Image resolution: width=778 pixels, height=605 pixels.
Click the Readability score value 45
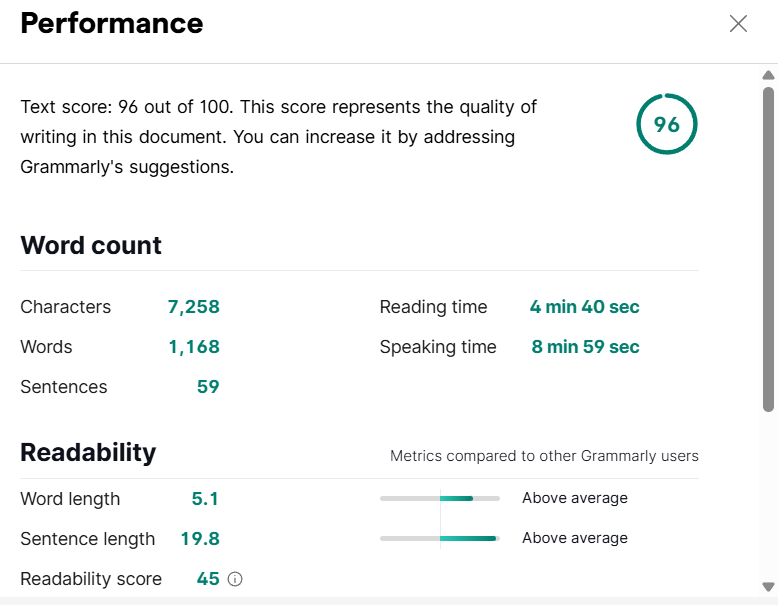click(x=208, y=579)
